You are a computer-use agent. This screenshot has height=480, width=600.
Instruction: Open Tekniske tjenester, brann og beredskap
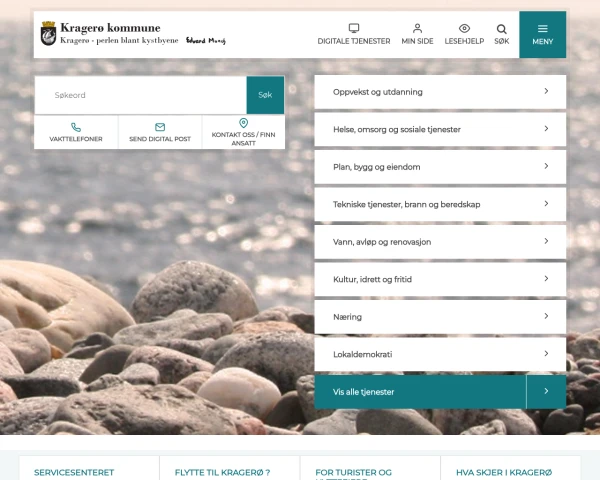tap(440, 204)
